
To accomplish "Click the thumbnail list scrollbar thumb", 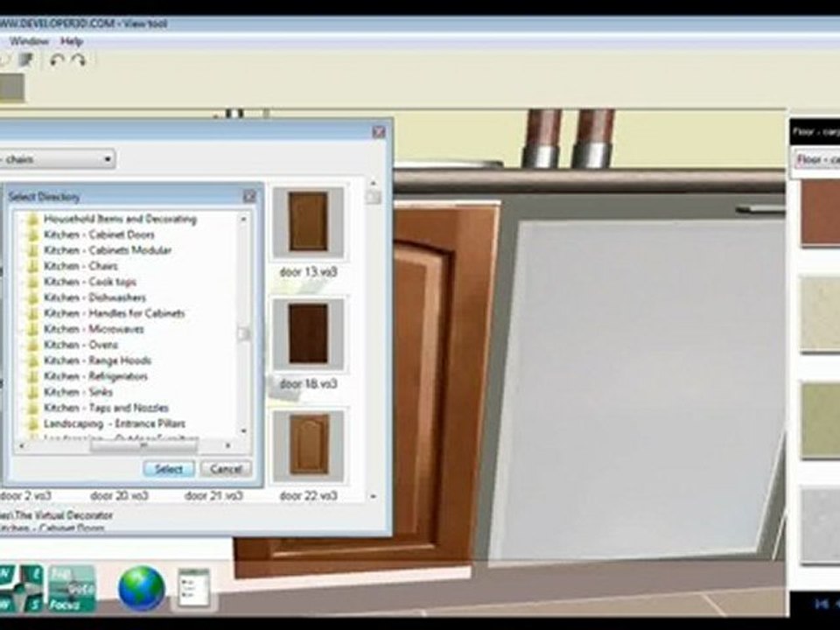I will (x=373, y=197).
